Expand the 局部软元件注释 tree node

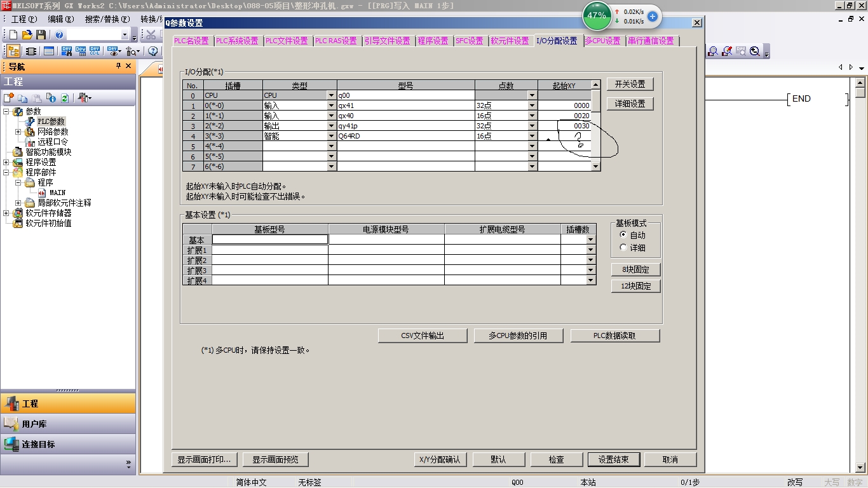pyautogui.click(x=18, y=203)
